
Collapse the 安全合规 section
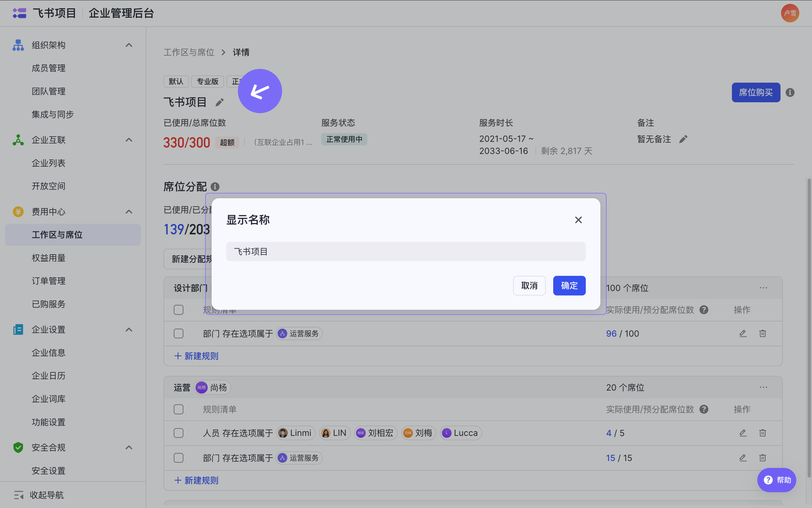click(129, 447)
